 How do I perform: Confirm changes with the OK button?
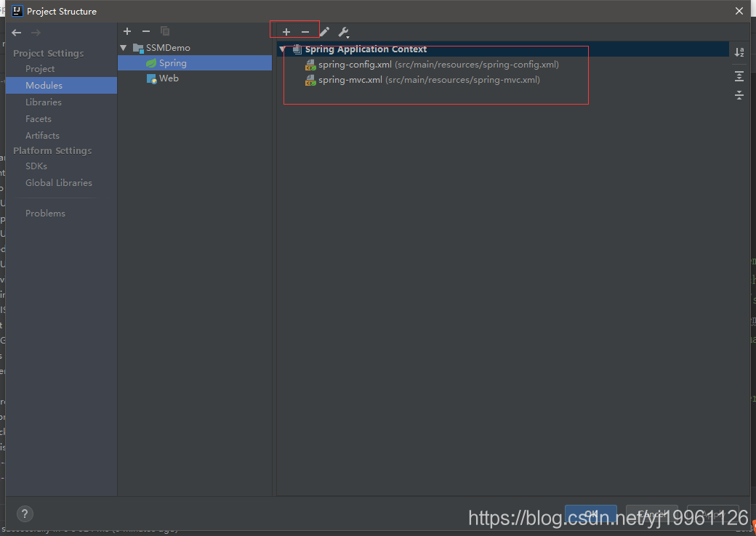click(590, 513)
